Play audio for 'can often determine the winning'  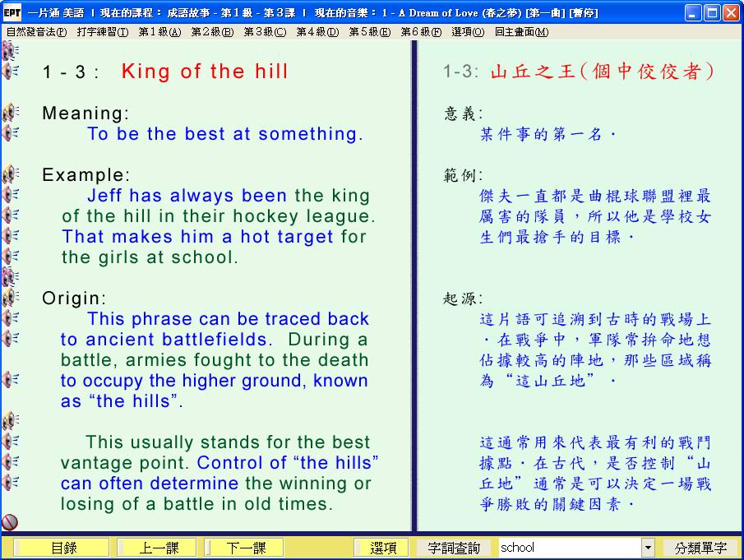[x=10, y=483]
